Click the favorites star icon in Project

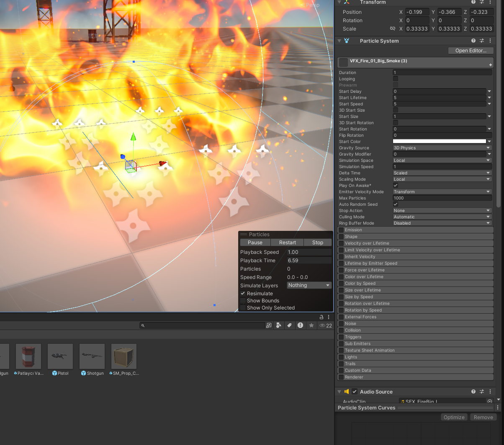[311, 325]
